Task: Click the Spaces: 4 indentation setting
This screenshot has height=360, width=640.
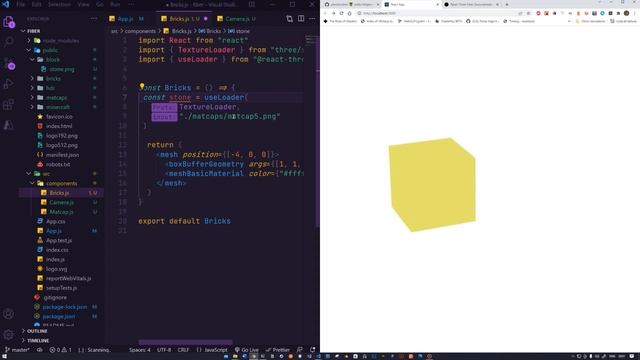Action: click(140, 350)
